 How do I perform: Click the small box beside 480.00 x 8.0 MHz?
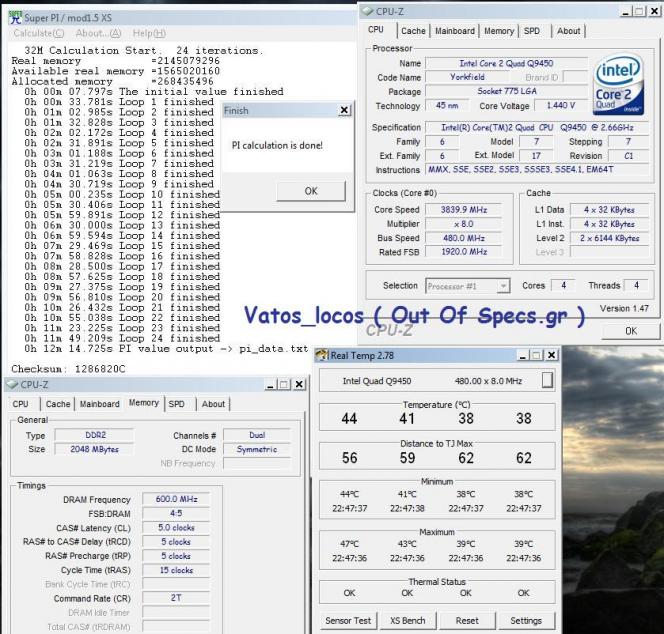(547, 380)
